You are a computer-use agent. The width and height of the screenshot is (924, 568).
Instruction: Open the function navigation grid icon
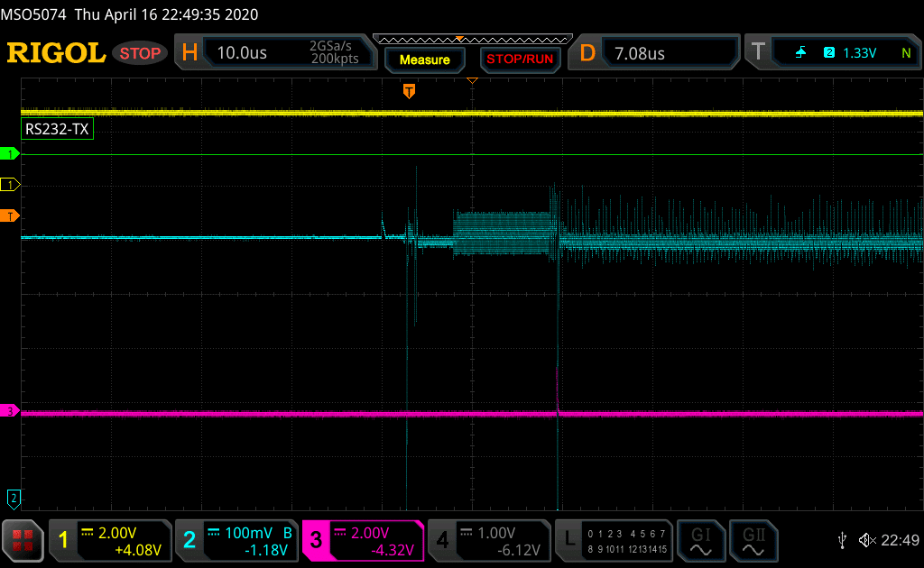[23, 540]
